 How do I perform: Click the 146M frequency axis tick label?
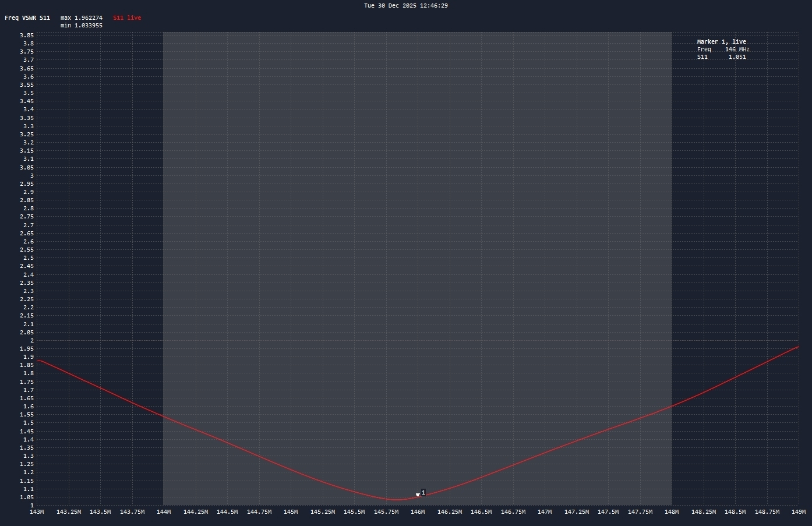click(418, 512)
